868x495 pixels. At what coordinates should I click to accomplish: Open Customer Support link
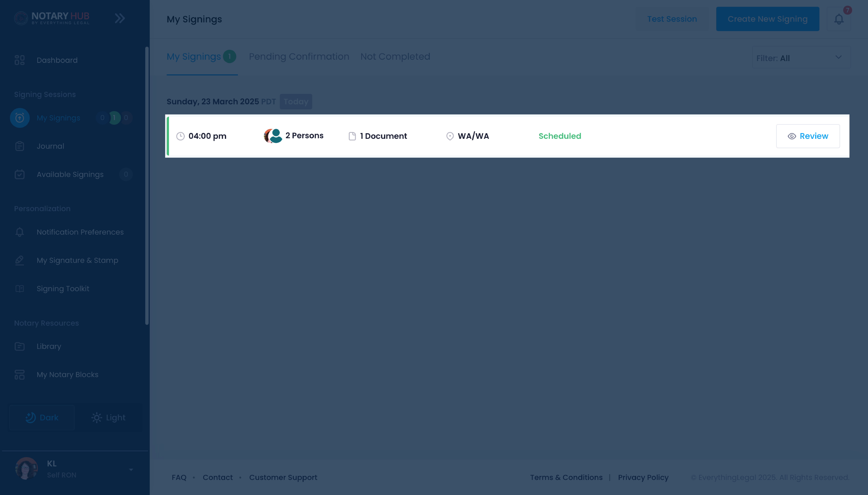click(x=283, y=477)
